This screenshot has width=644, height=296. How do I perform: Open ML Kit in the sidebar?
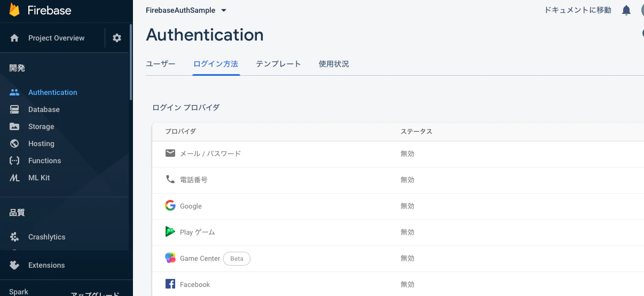point(39,178)
